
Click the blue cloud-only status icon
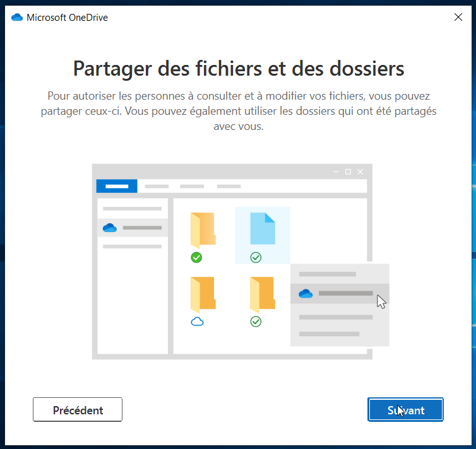tap(197, 322)
